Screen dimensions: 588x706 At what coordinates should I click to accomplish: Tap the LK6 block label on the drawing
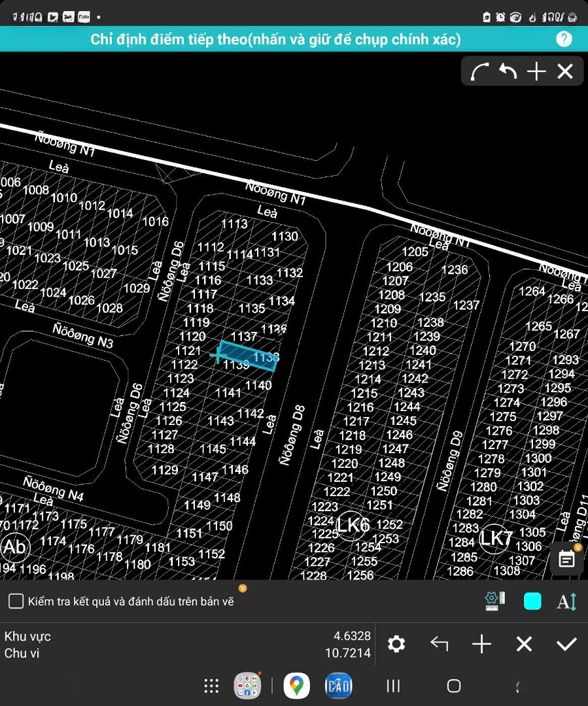(353, 524)
